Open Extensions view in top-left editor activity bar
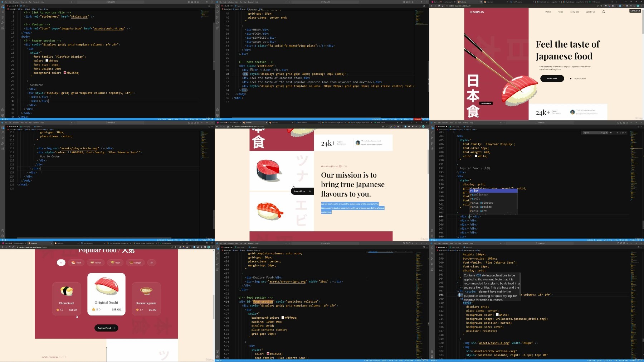Image resolution: width=644 pixels, height=362 pixels. tap(3, 28)
